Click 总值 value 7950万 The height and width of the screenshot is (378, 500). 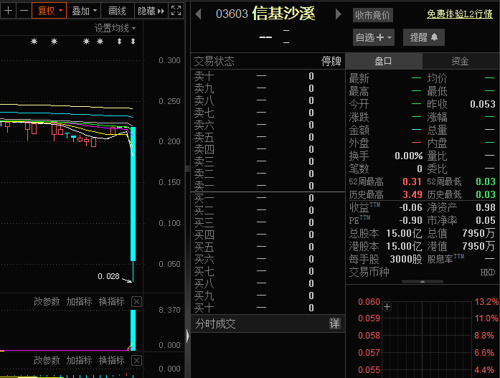(478, 233)
